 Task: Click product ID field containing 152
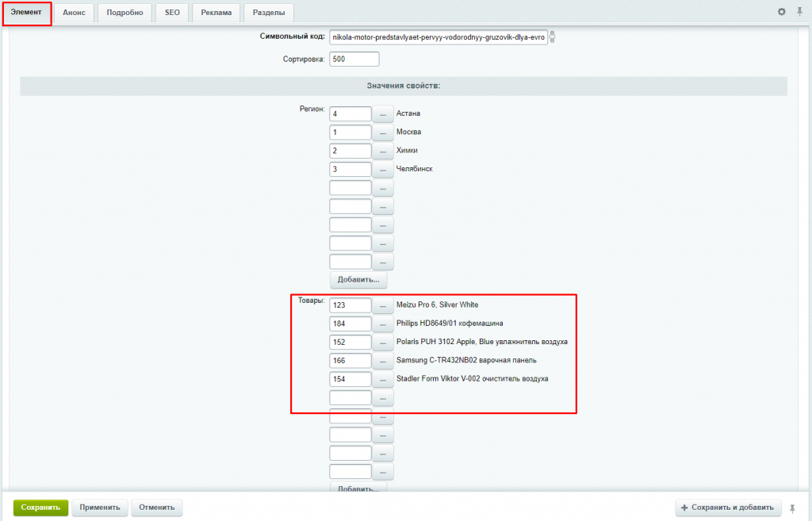click(350, 343)
